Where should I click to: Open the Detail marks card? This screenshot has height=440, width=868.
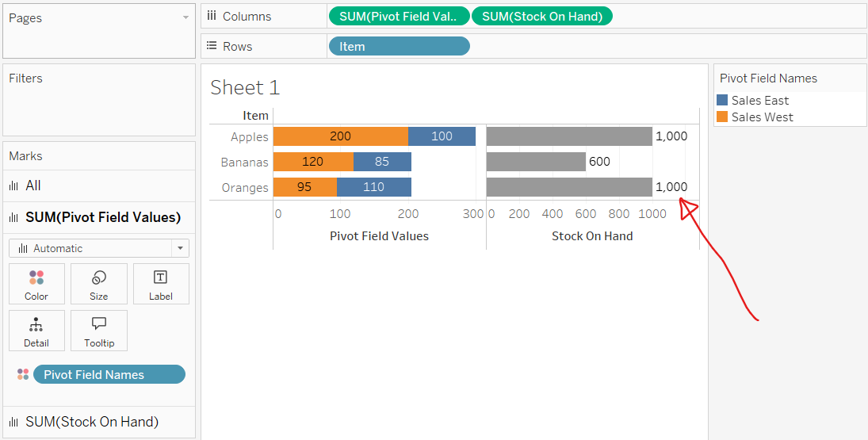click(36, 331)
